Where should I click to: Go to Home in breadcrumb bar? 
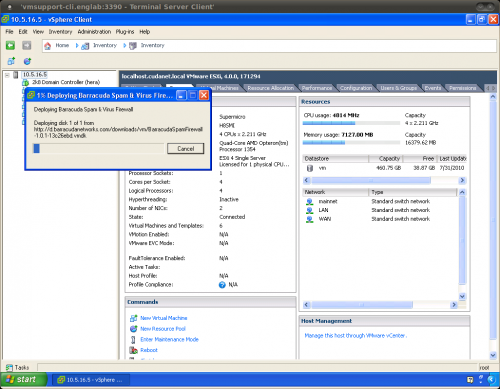coord(62,45)
